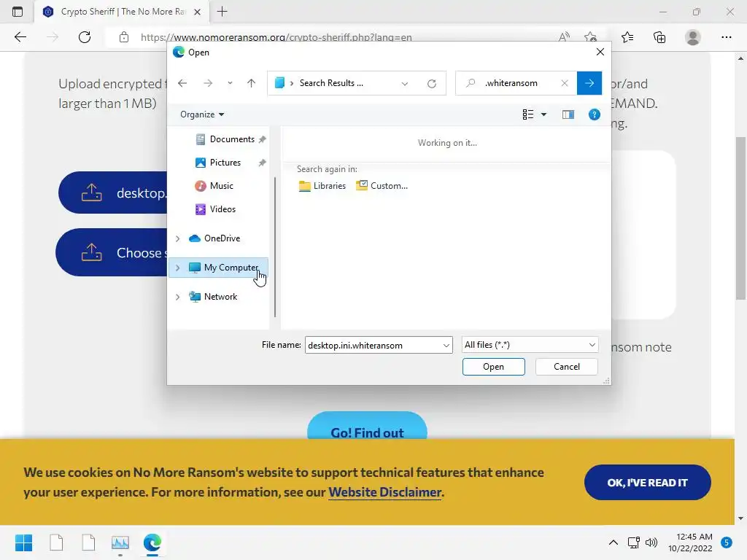The width and height of the screenshot is (747, 560).
Task: Click the .whiteransom search box
Action: point(516,83)
